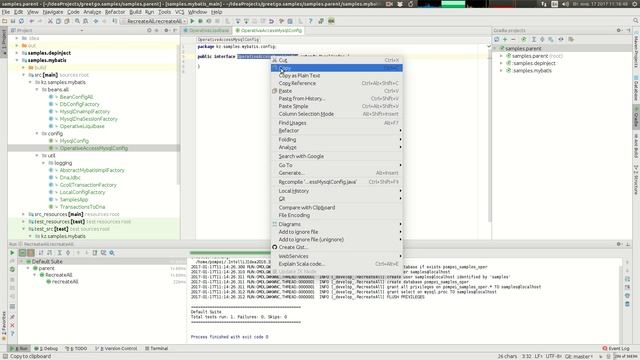Click Expand All icon in Gradle projects toolbar
The height and width of the screenshot is (360, 640).
533,40
